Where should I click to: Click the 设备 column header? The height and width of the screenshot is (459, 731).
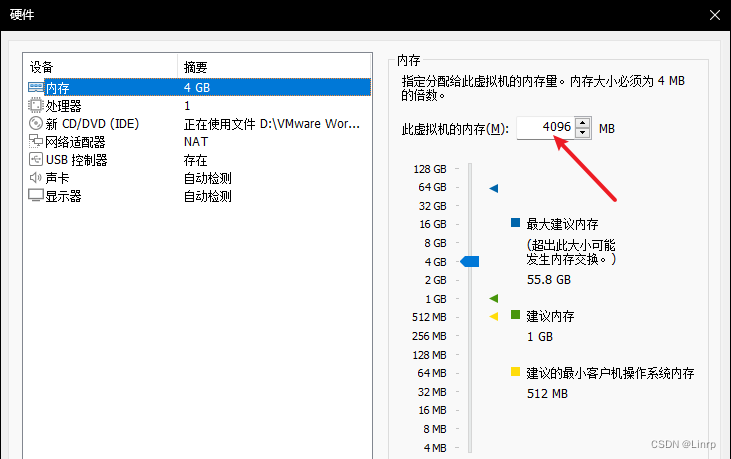point(100,67)
